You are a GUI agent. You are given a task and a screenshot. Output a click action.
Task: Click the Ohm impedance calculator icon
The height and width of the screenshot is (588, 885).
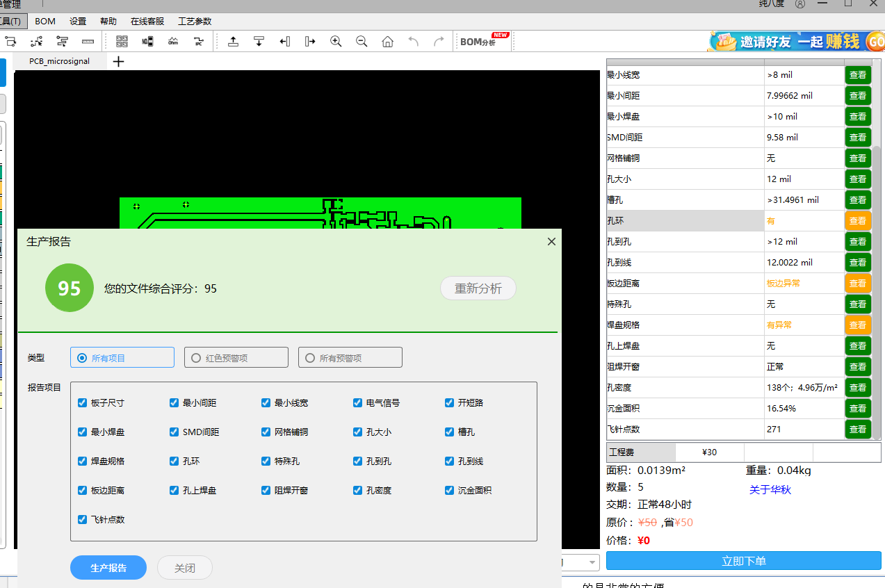[x=173, y=42]
